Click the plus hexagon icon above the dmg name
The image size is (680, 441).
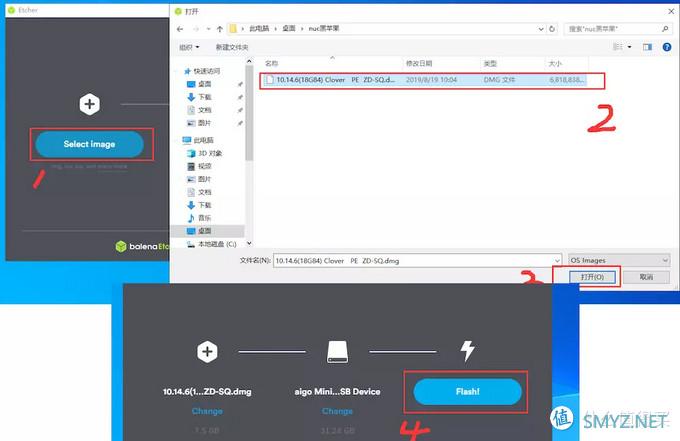click(207, 352)
